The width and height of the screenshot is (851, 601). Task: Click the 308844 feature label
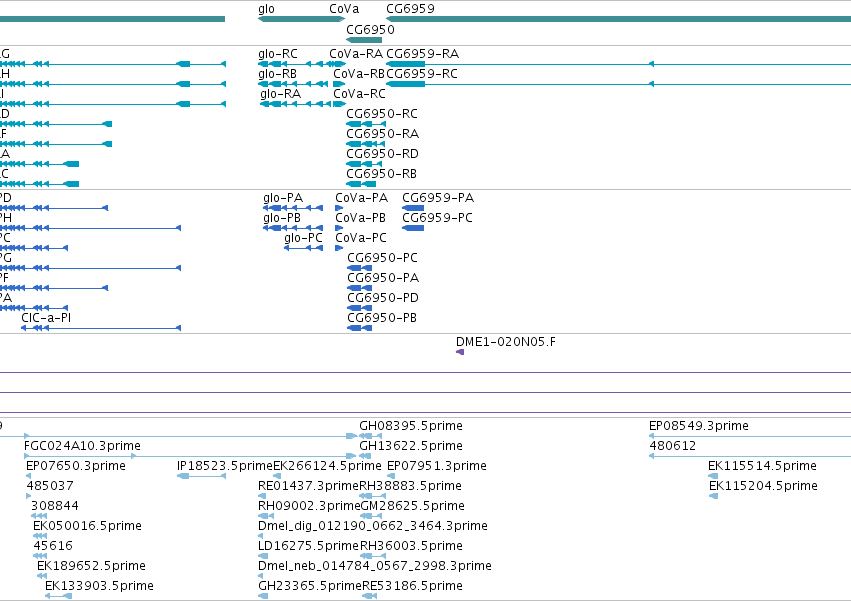(55, 506)
